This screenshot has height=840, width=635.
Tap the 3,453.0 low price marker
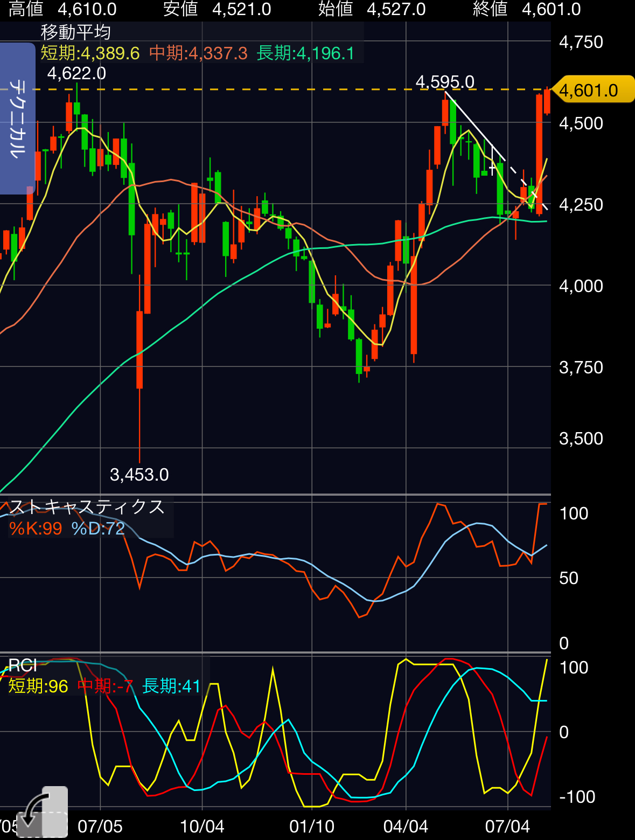[139, 475]
